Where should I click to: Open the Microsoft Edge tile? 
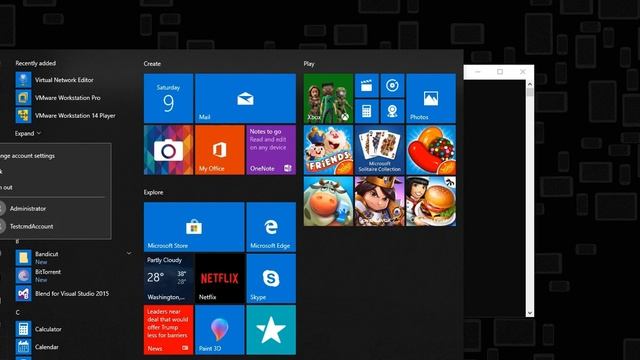tap(271, 227)
